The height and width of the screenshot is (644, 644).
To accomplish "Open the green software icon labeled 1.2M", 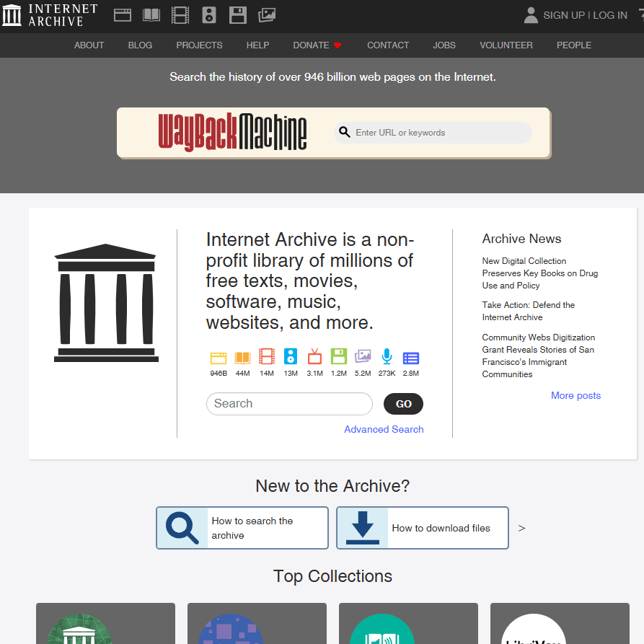I will tap(339, 356).
